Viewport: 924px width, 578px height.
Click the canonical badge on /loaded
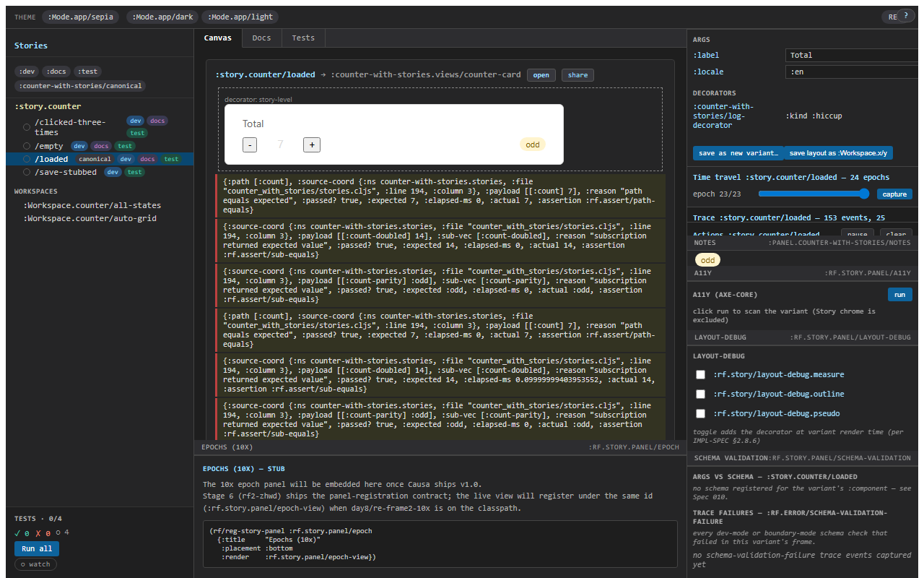pyautogui.click(x=95, y=159)
